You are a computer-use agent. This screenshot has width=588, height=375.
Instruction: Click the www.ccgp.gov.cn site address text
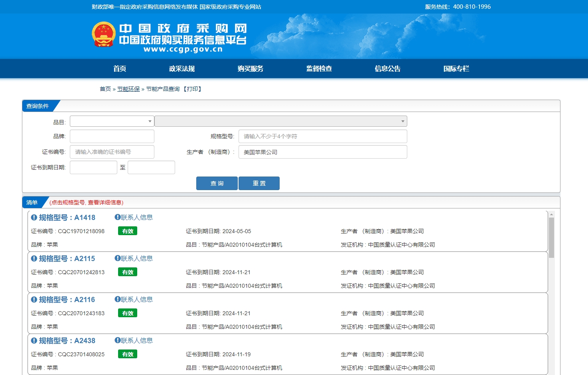point(183,49)
